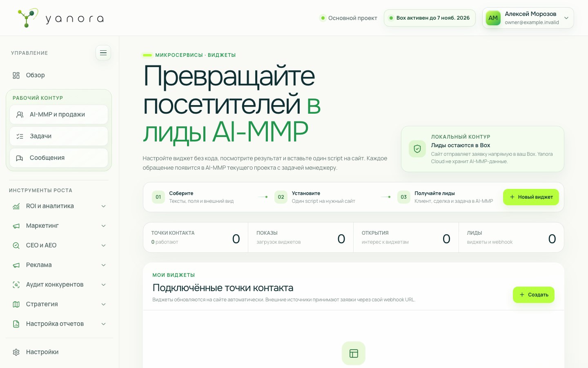Click the AM user avatar

click(493, 18)
